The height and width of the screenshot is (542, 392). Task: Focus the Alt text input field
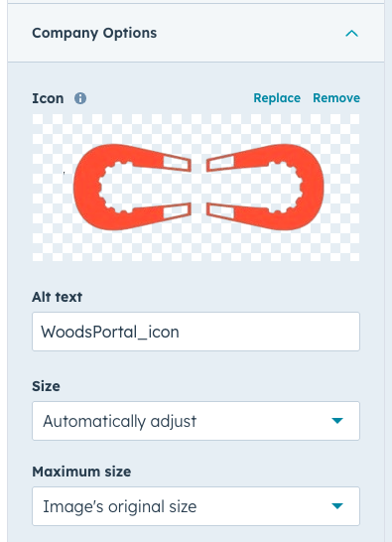click(x=196, y=332)
